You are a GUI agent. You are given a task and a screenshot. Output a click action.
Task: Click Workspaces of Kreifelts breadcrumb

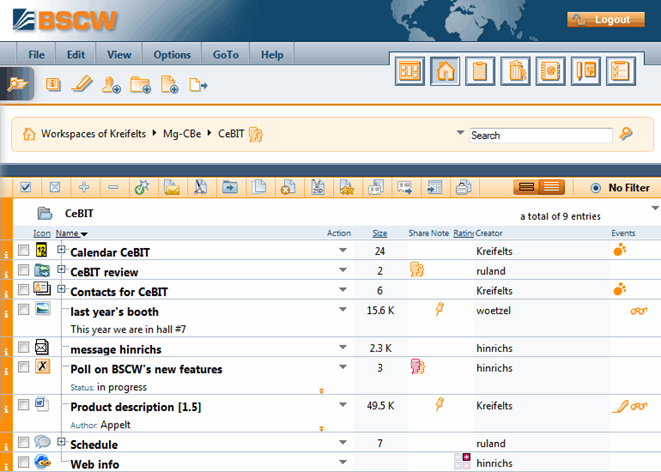(x=93, y=134)
